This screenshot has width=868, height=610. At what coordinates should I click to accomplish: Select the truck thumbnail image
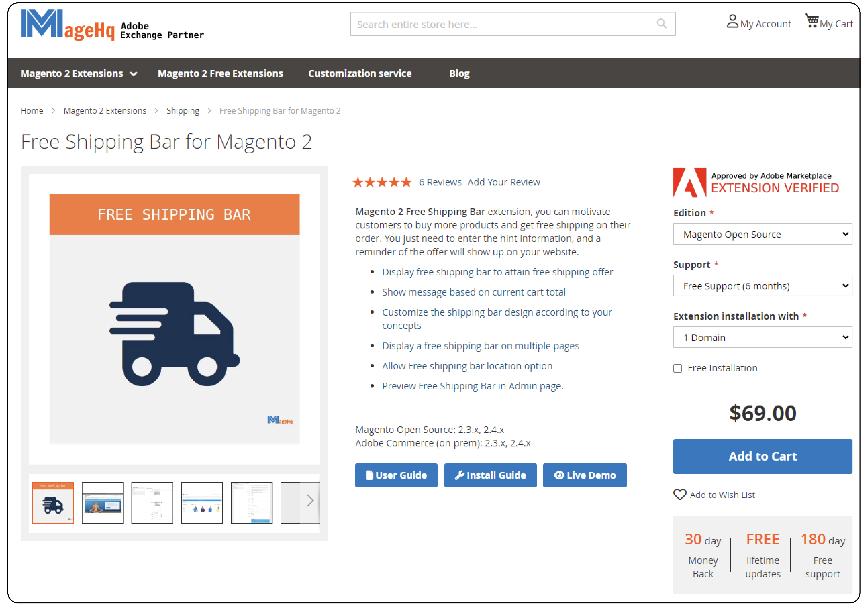[x=53, y=503]
